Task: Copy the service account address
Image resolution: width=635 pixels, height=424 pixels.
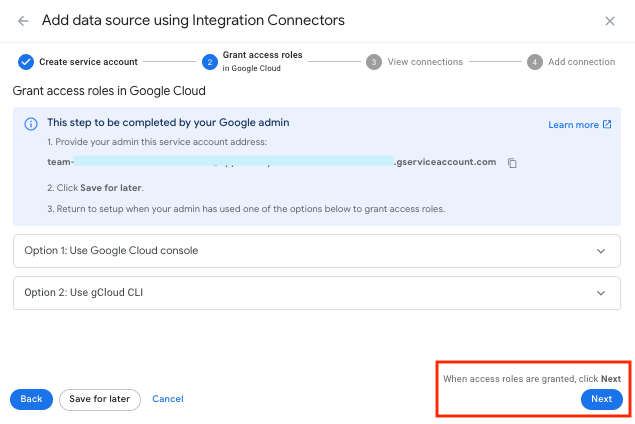Action: coord(512,163)
